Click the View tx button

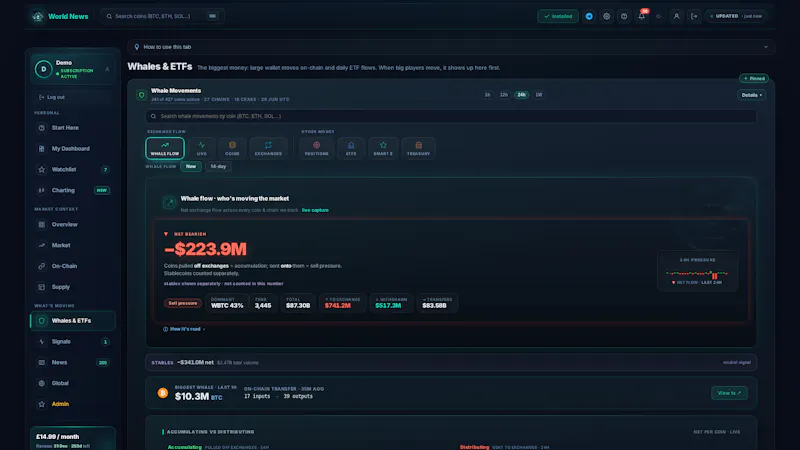point(729,393)
